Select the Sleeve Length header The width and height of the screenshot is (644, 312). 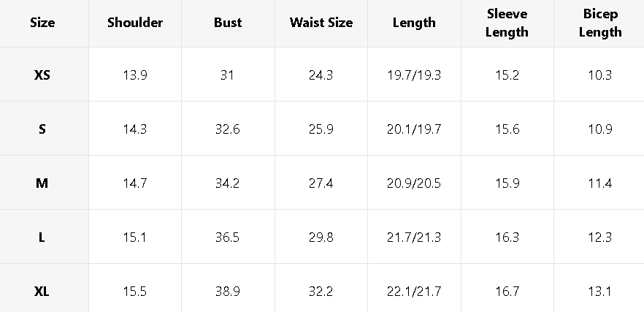pos(507,23)
